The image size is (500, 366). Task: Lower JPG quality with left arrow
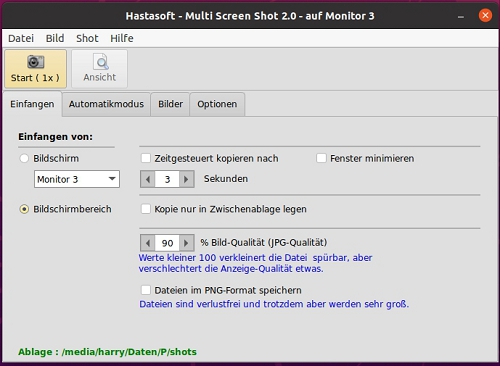148,243
